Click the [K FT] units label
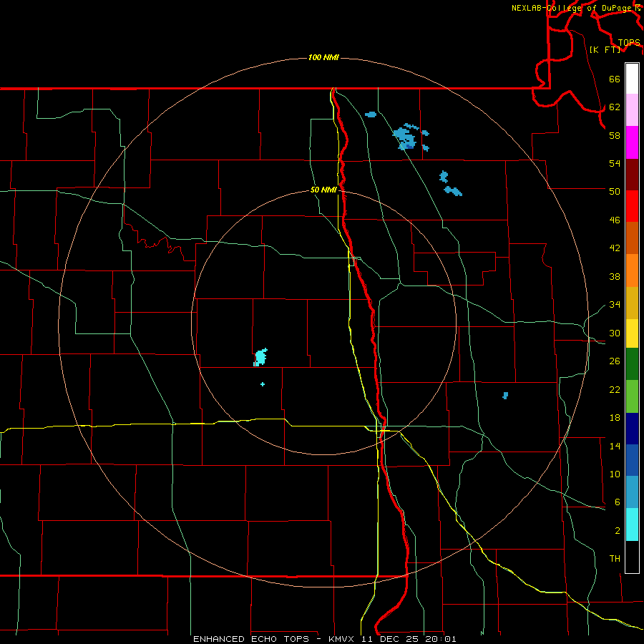The width and height of the screenshot is (644, 644). (605, 49)
